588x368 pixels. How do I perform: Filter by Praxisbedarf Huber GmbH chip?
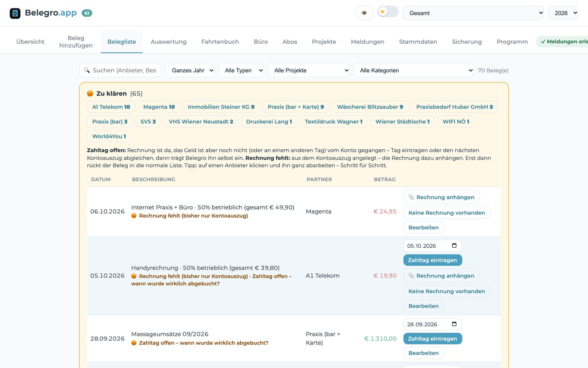(x=454, y=107)
